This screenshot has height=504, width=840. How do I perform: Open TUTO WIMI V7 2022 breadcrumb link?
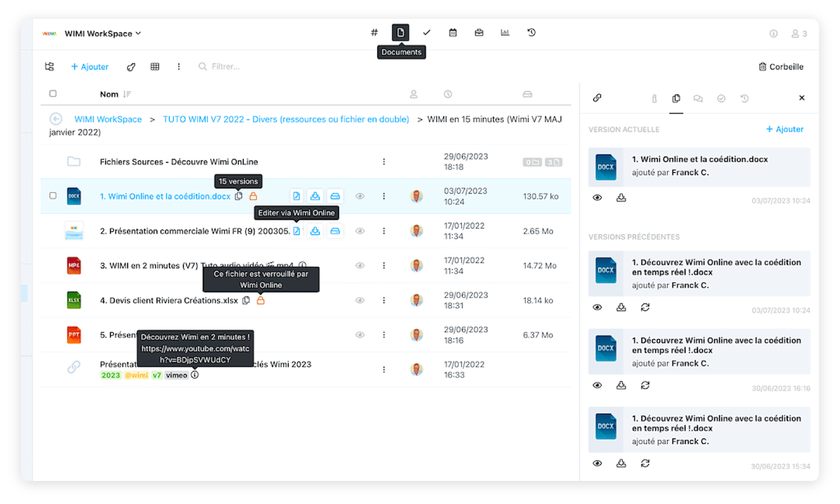(286, 119)
